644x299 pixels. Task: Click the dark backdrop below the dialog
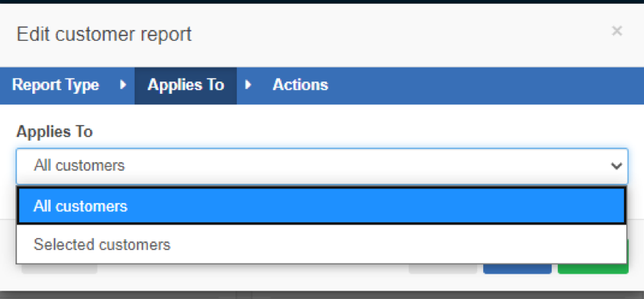[x=322, y=295]
